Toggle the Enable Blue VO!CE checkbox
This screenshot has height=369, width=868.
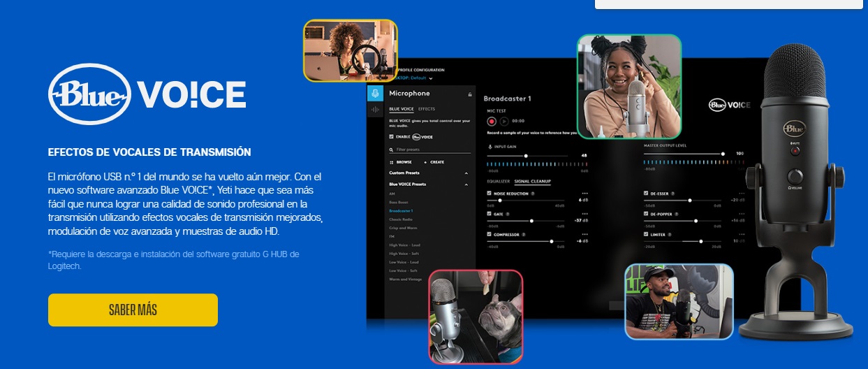[392, 137]
